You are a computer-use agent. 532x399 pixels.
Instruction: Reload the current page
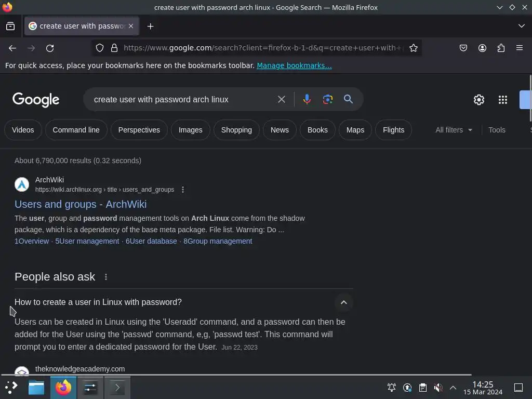[x=50, y=48]
